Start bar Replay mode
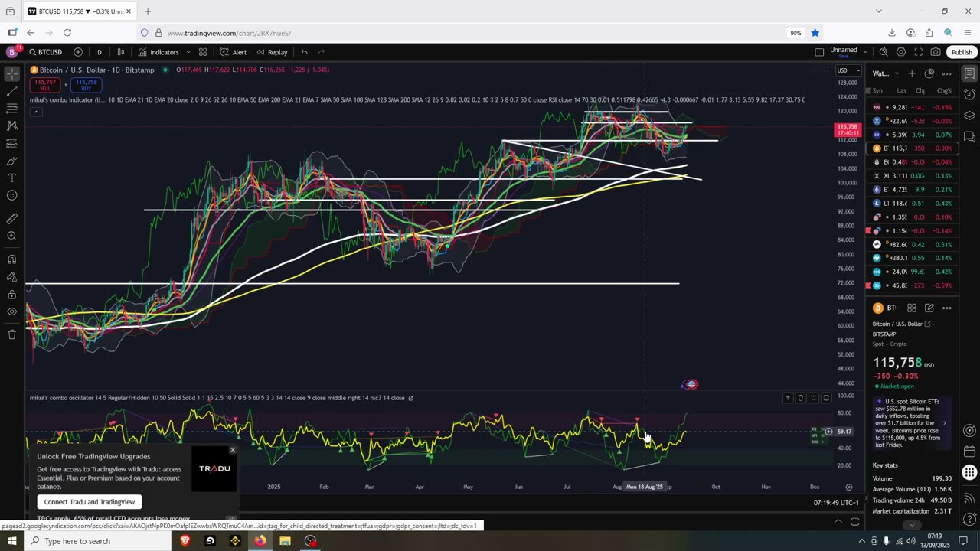Screen dimensions: 980x551 click(x=272, y=52)
